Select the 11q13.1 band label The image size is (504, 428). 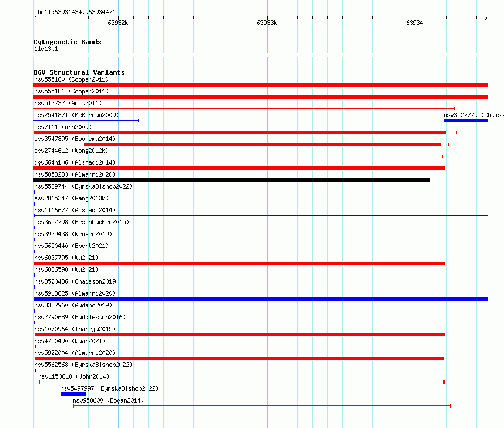coord(46,49)
